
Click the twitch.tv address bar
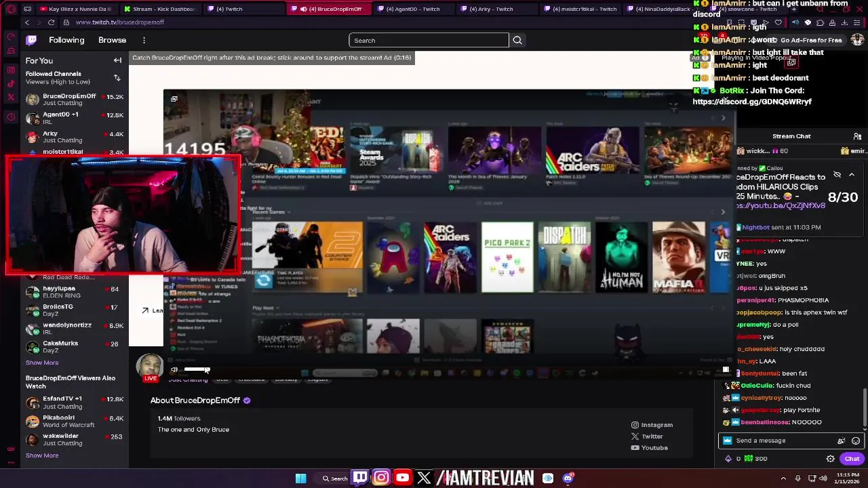tap(120, 22)
